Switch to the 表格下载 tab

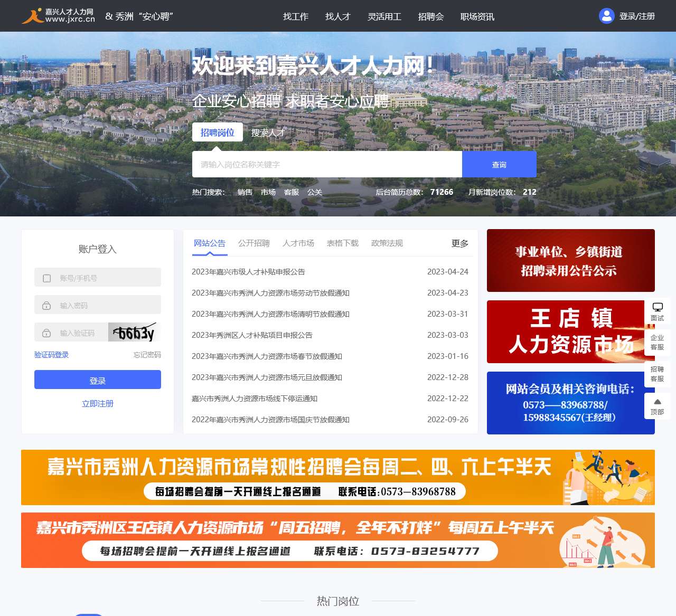pyautogui.click(x=342, y=243)
